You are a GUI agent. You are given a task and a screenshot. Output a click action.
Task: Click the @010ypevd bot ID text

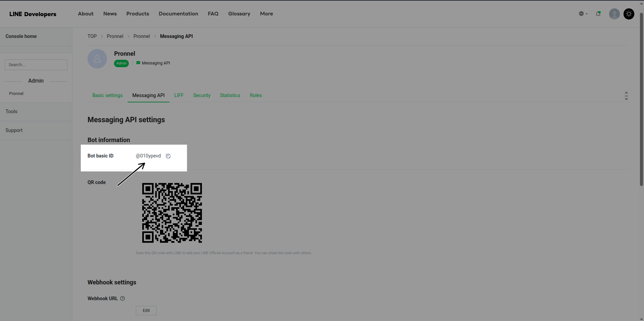click(x=148, y=156)
